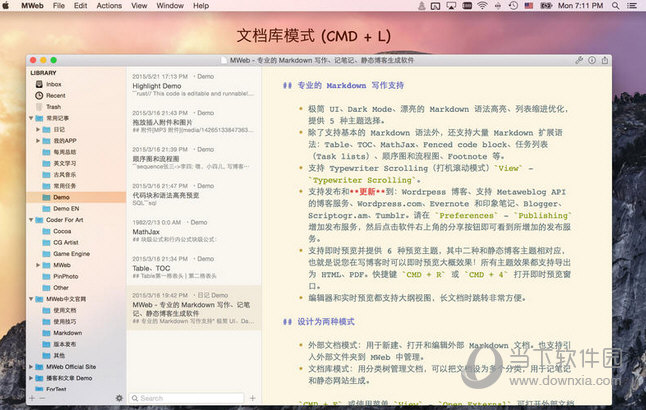This screenshot has width=646, height=410.
Task: Open the Highlight Demo document
Action: 194,85
